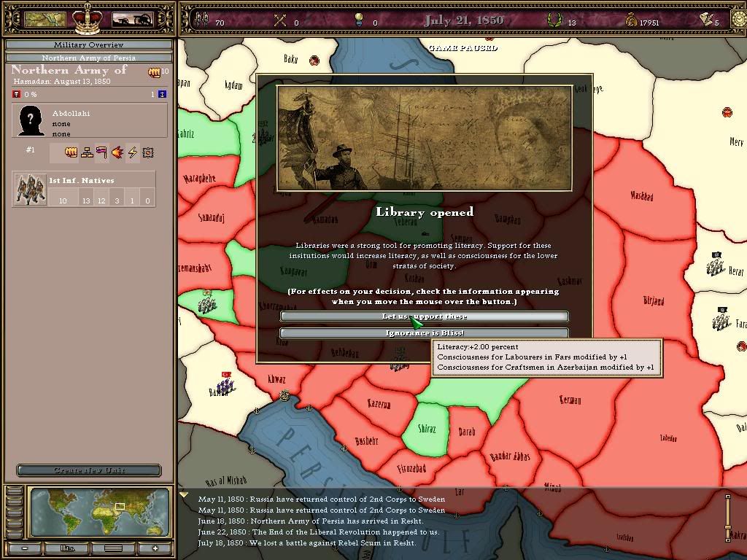
Task: Select the Kazerun province on the map
Action: click(379, 404)
